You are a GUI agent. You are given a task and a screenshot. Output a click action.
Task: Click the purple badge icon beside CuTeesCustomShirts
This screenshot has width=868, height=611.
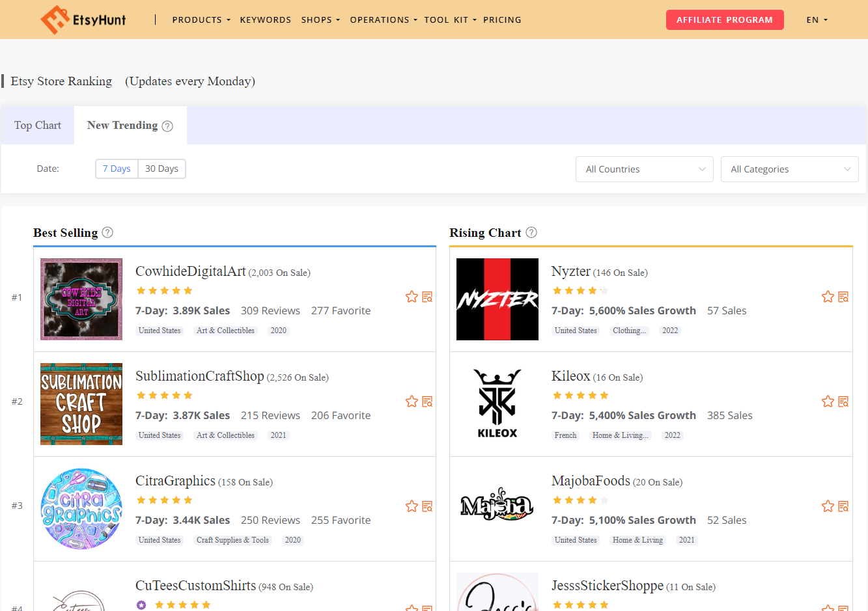point(141,605)
